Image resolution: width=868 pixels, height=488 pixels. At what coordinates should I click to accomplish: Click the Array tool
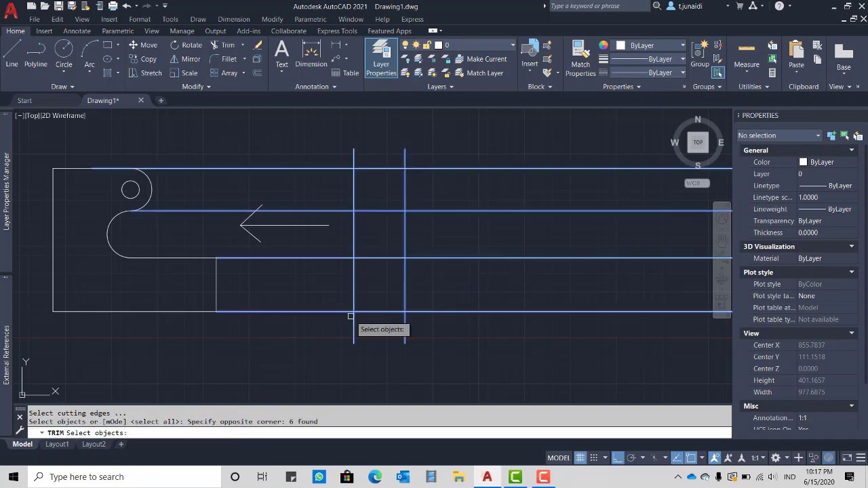(224, 73)
